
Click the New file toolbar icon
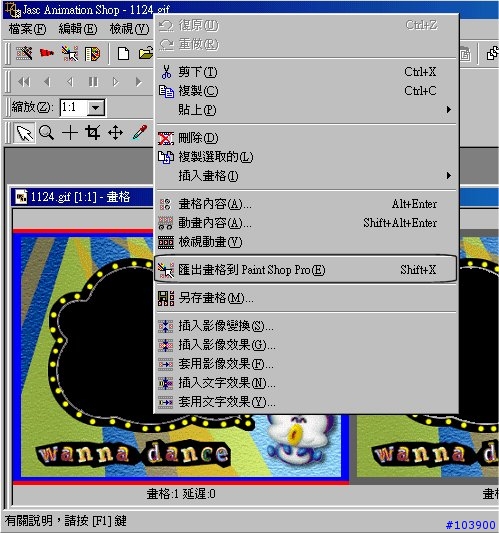[x=123, y=54]
